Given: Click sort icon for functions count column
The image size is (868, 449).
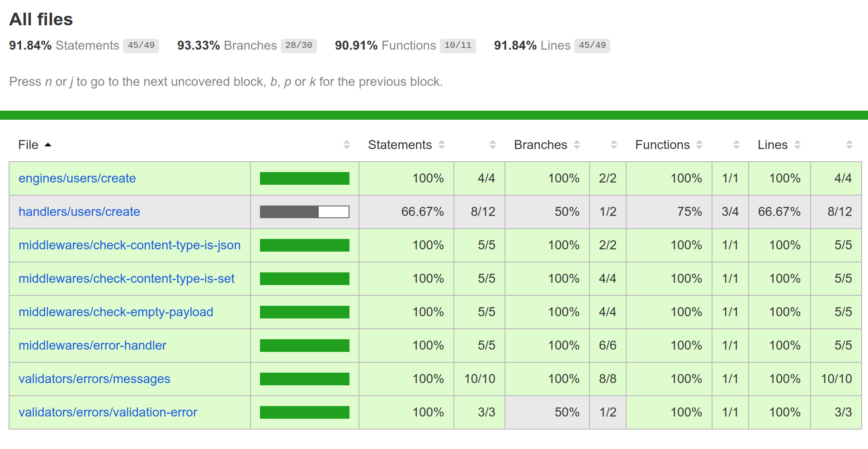Looking at the screenshot, I should pyautogui.click(x=736, y=145).
